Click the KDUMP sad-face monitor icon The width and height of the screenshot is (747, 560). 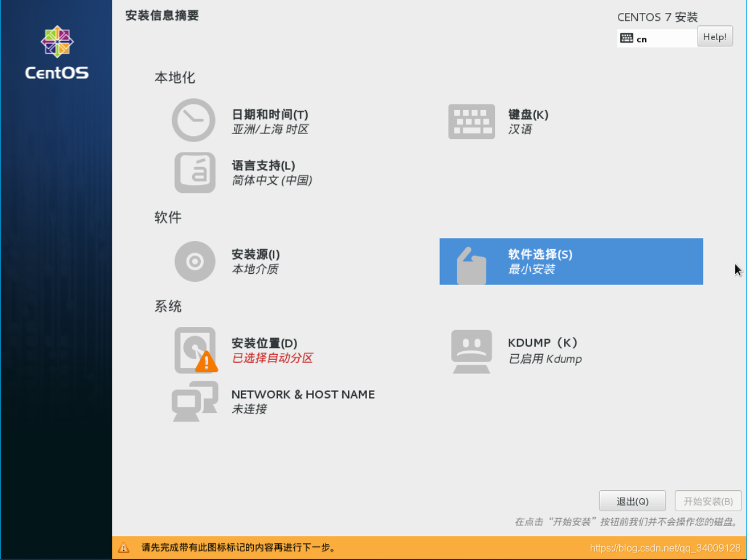(x=471, y=352)
